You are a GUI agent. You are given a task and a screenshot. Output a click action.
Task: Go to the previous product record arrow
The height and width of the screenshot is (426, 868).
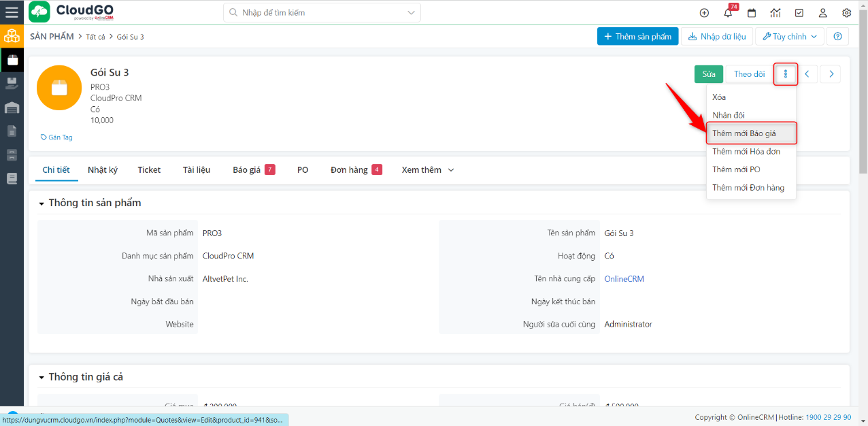[807, 74]
